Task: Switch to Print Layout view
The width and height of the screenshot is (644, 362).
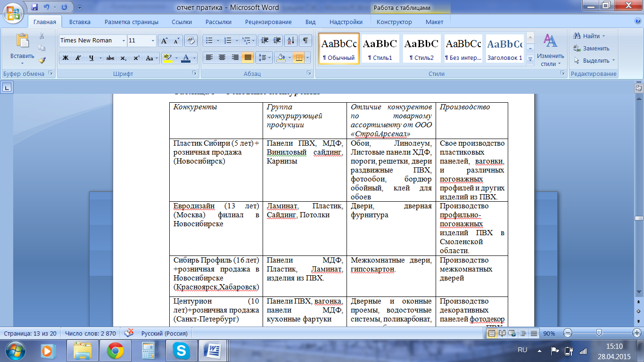Action: (491, 333)
